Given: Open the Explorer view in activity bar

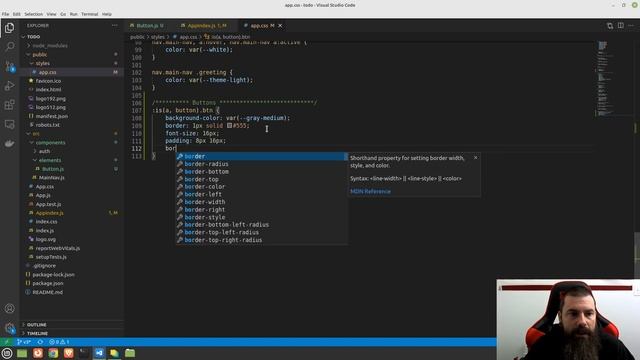Looking at the screenshot, I should click(x=9, y=28).
